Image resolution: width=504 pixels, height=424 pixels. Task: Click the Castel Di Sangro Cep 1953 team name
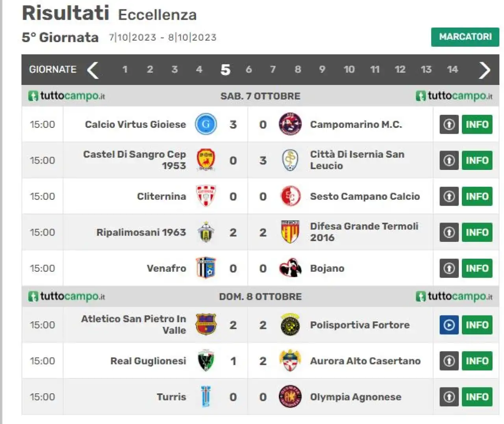tap(134, 160)
